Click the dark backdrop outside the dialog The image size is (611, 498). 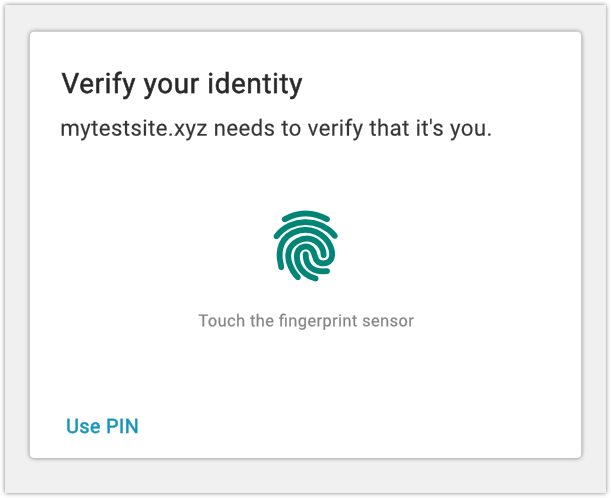point(15,250)
